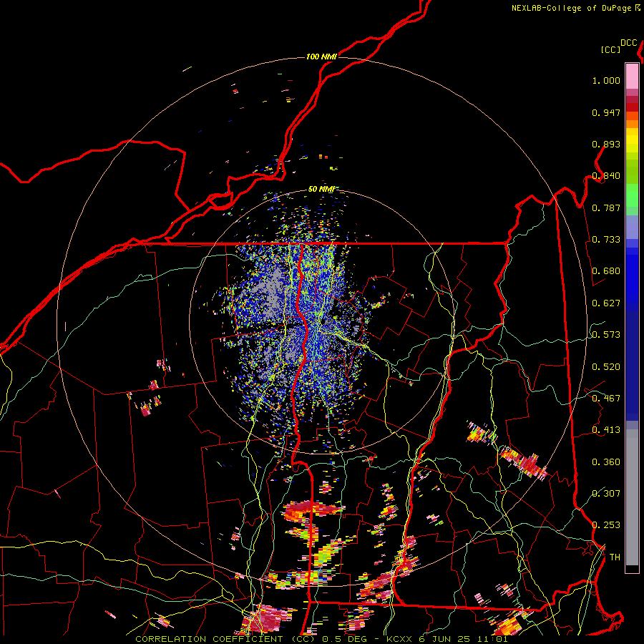Click the 0.733 legend value
This screenshot has height=644, width=644.
point(606,240)
